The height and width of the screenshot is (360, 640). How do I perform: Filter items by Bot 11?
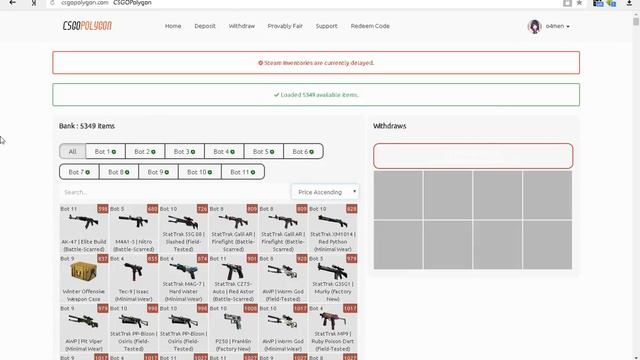coord(243,172)
